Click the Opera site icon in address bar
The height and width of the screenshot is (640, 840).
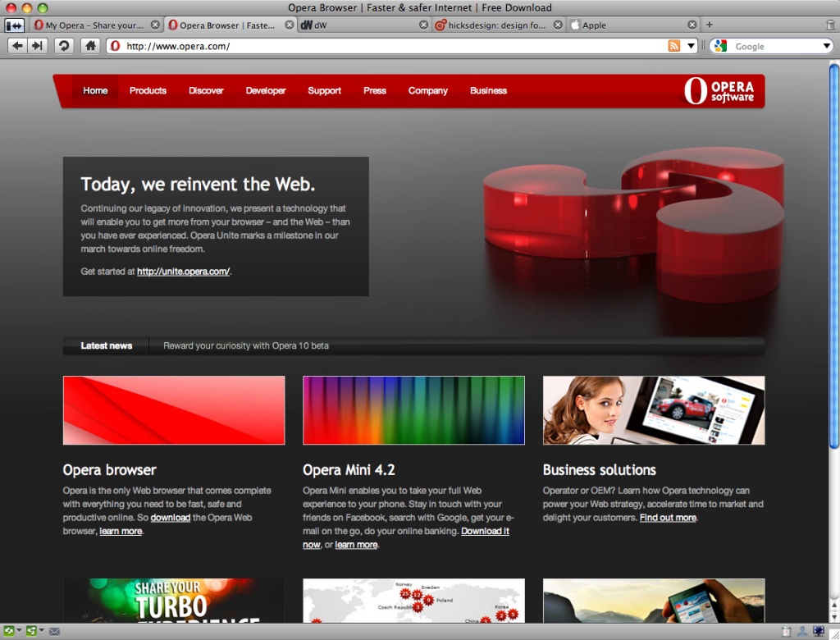(x=115, y=46)
